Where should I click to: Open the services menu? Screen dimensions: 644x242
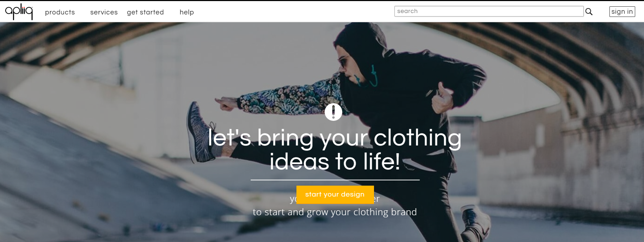tap(104, 12)
